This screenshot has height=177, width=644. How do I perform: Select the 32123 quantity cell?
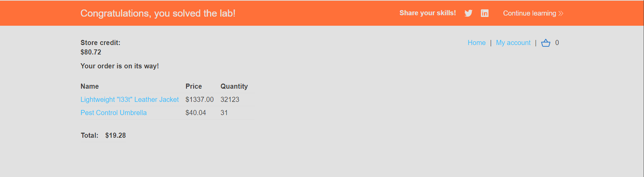point(230,99)
